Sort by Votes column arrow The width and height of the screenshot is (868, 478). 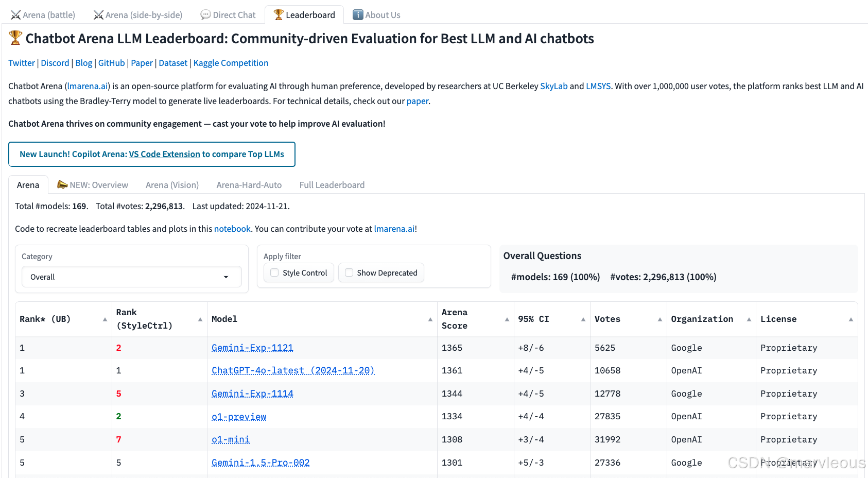click(x=660, y=319)
